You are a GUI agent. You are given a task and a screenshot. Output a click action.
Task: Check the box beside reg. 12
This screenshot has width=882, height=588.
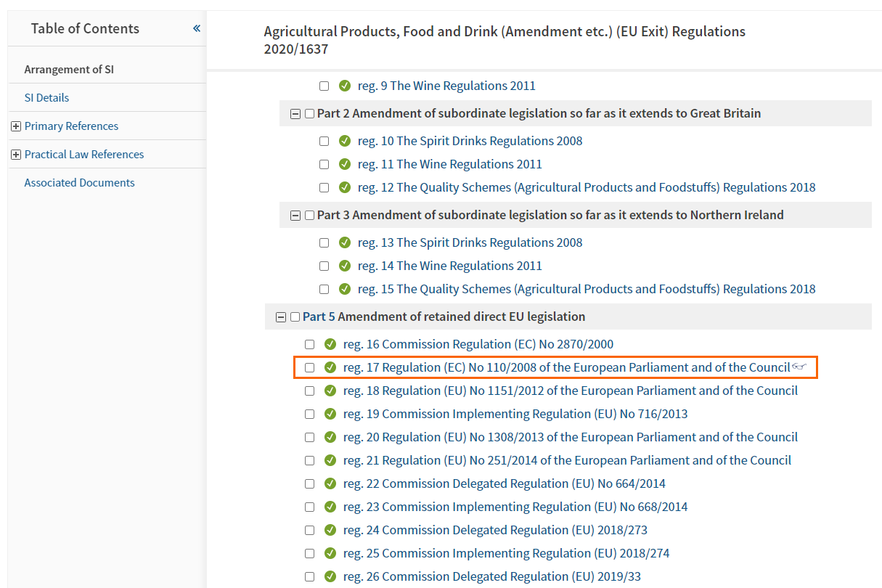coord(324,187)
